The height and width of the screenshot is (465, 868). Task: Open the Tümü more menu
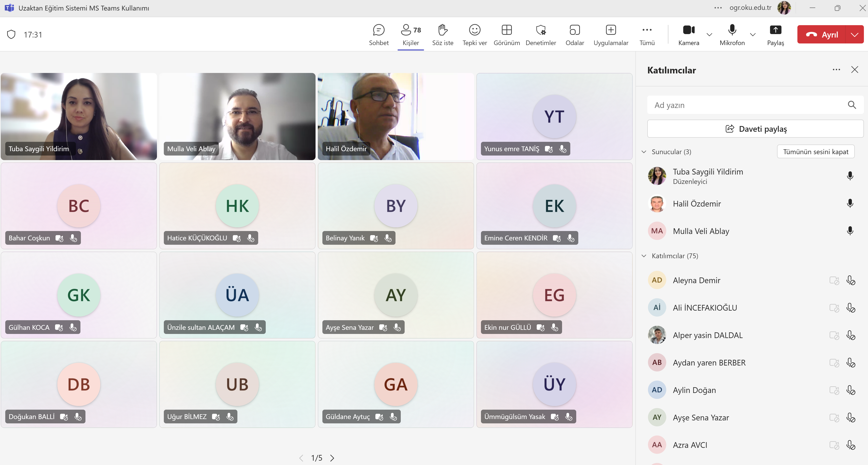(647, 34)
